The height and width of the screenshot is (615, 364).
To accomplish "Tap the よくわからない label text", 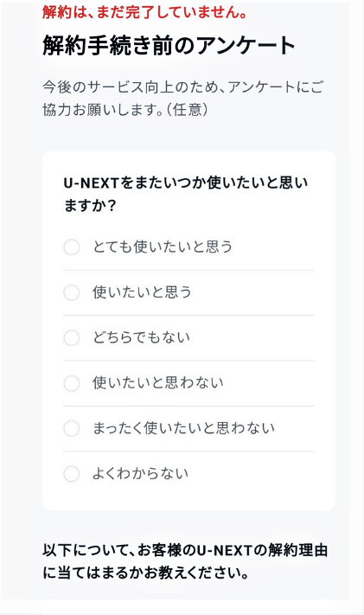I will click(140, 473).
